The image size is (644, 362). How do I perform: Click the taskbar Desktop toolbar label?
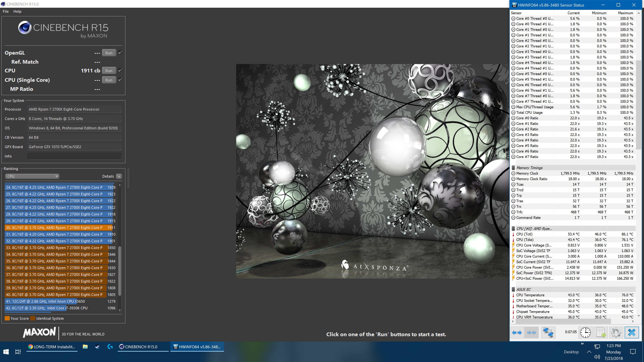point(571,352)
